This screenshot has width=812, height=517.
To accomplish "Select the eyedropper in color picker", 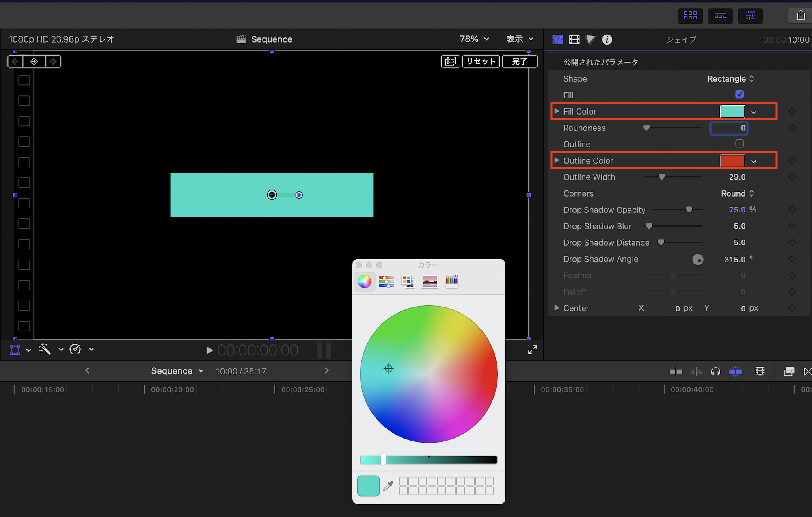I will coord(388,486).
